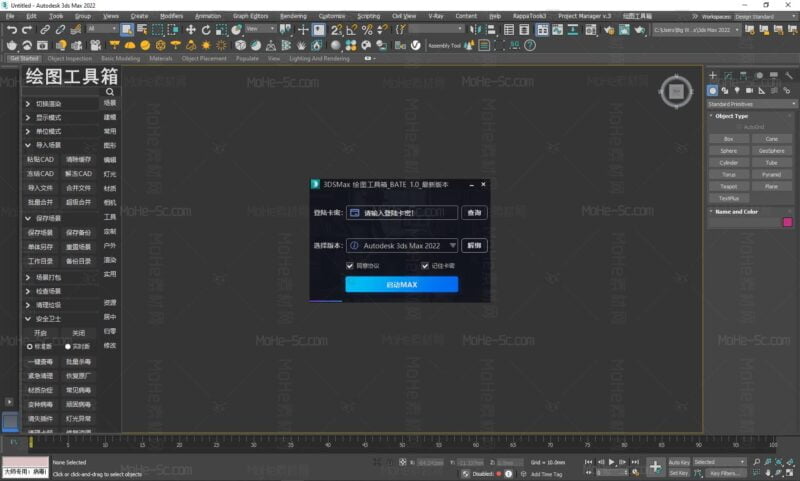Screen dimensions: 800x481
Task: Click the search magnifier in the toolbox panel
Action: [110, 92]
